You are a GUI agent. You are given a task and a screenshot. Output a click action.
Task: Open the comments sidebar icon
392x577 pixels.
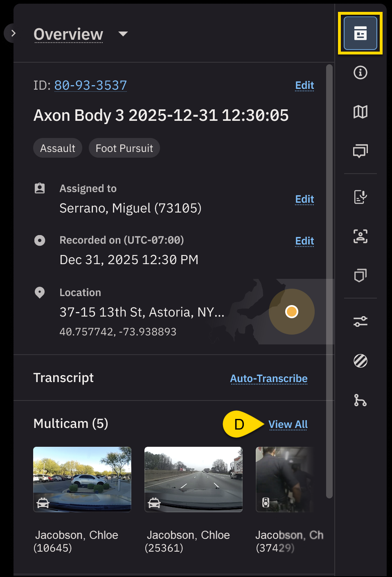coord(360,151)
